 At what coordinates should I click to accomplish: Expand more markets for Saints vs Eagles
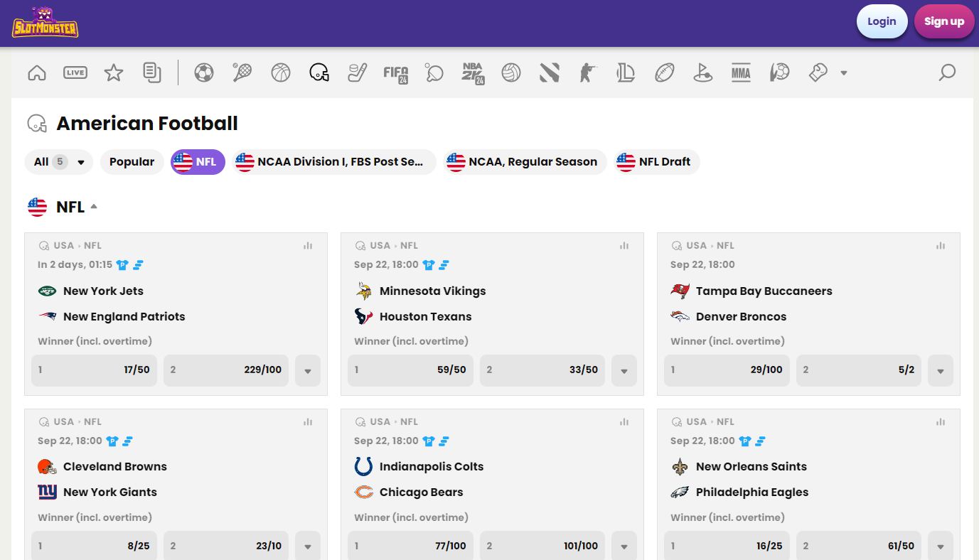tap(941, 546)
